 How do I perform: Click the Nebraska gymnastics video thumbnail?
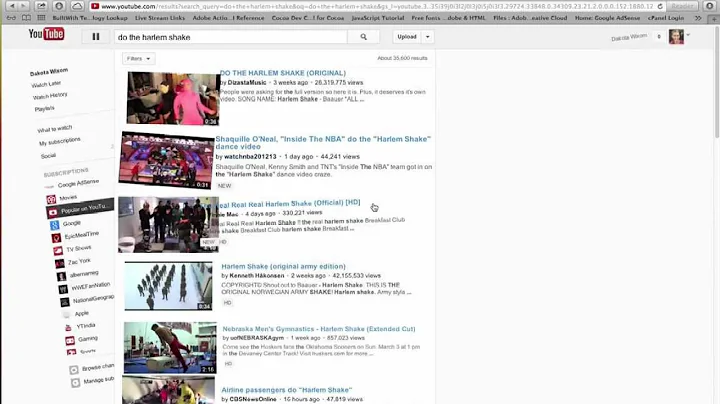(x=170, y=348)
